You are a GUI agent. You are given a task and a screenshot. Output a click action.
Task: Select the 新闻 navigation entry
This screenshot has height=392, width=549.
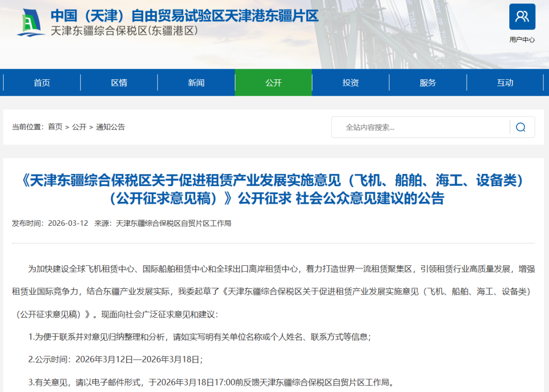tap(196, 82)
